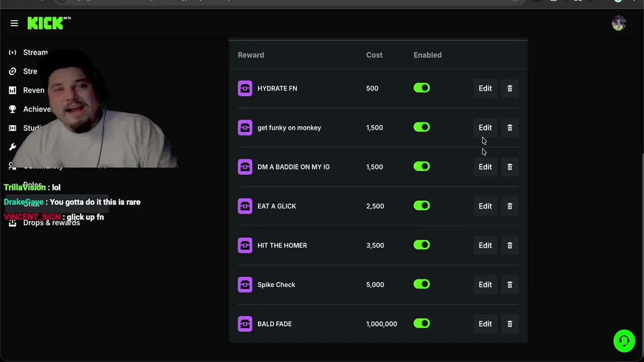Open the profile avatar menu
Screen dimensions: 644x362
pos(619,23)
